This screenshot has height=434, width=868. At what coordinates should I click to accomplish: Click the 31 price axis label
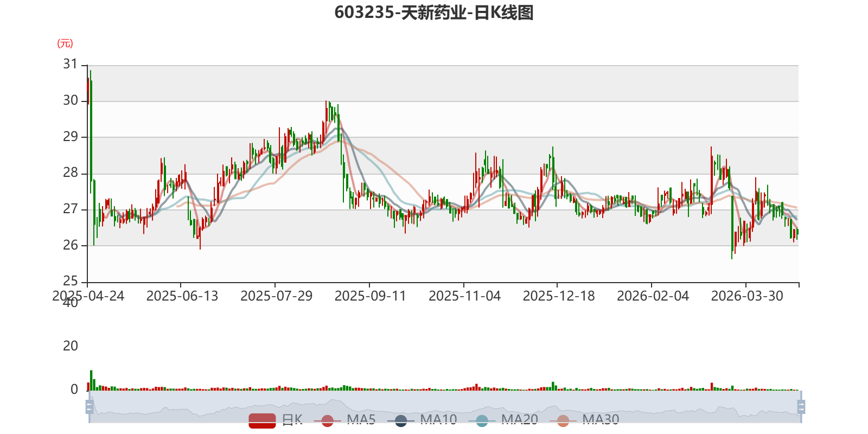pos(71,64)
